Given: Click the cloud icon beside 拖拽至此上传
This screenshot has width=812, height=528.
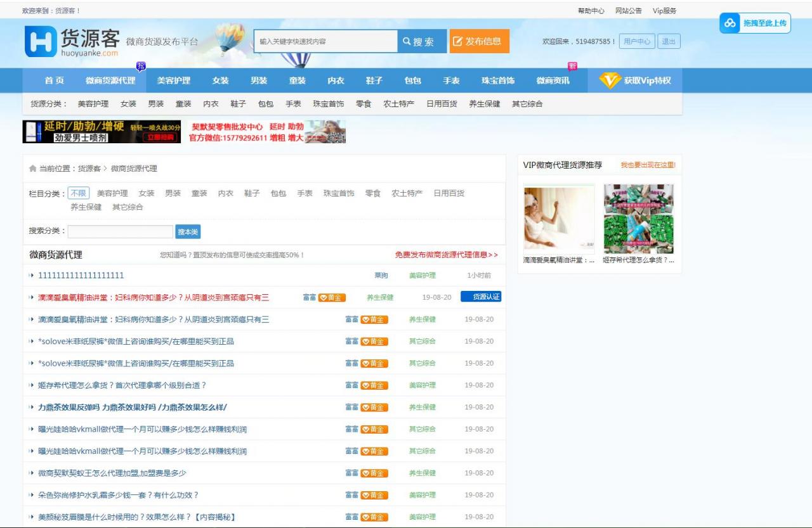Looking at the screenshot, I should 728,23.
